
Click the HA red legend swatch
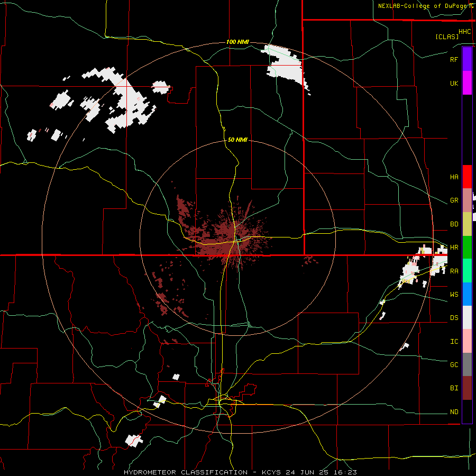click(x=467, y=177)
